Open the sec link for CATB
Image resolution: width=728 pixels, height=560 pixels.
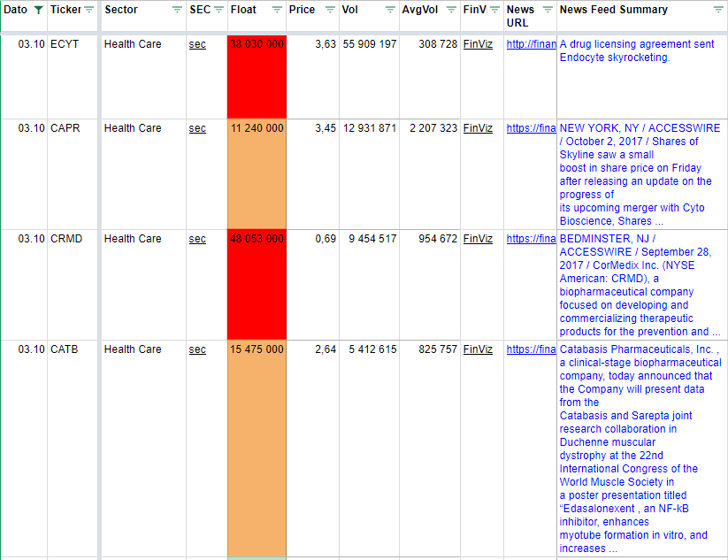tap(197, 349)
